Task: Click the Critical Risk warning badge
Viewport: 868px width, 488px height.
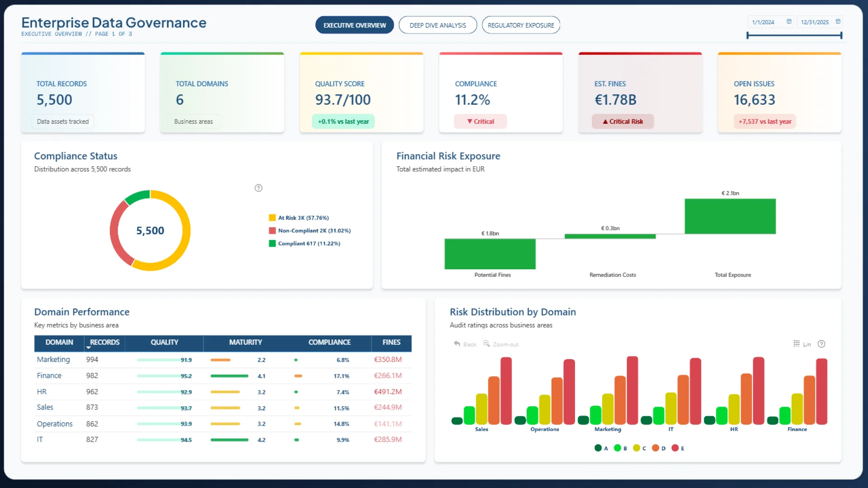Action: click(623, 122)
